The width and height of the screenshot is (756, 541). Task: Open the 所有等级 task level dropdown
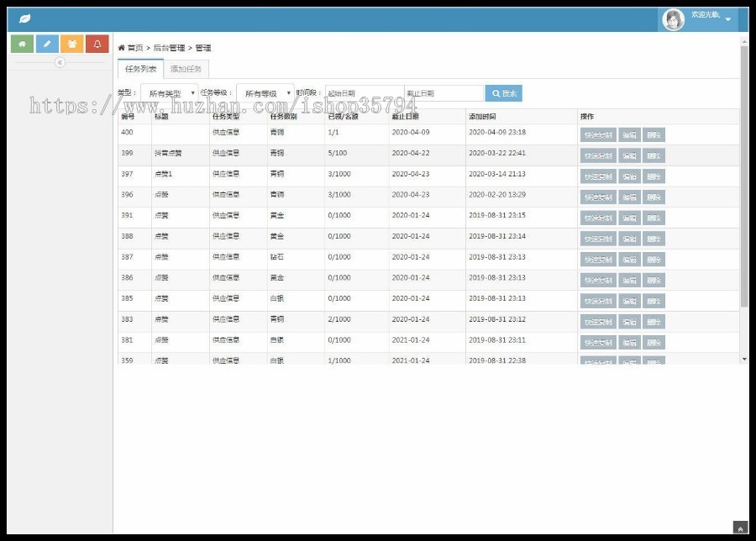coord(265,93)
